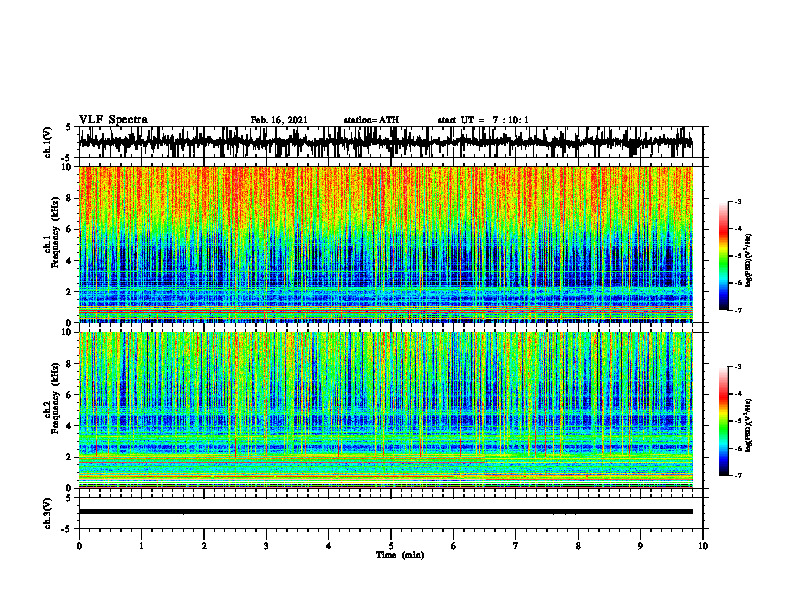Click the "-3" tick on ch.1 colorbar
792x612 pixels.
click(738, 201)
